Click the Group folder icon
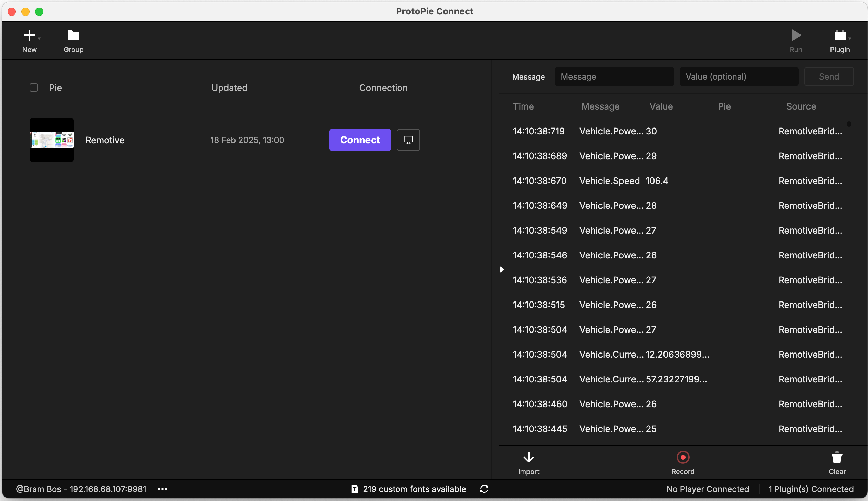The width and height of the screenshot is (868, 501). coord(73,35)
